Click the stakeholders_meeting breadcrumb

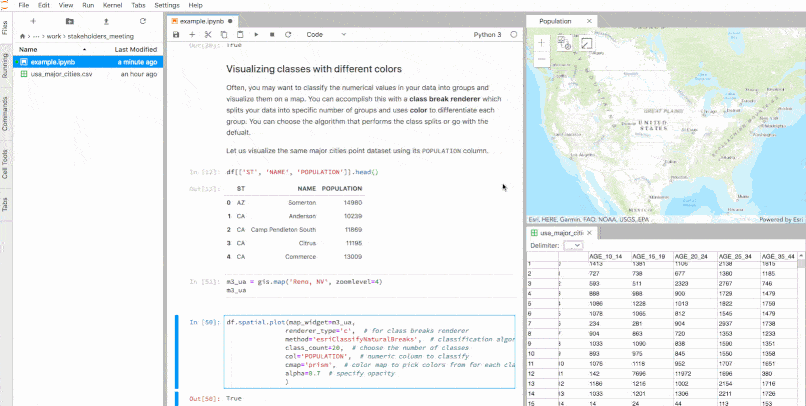pyautogui.click(x=99, y=36)
